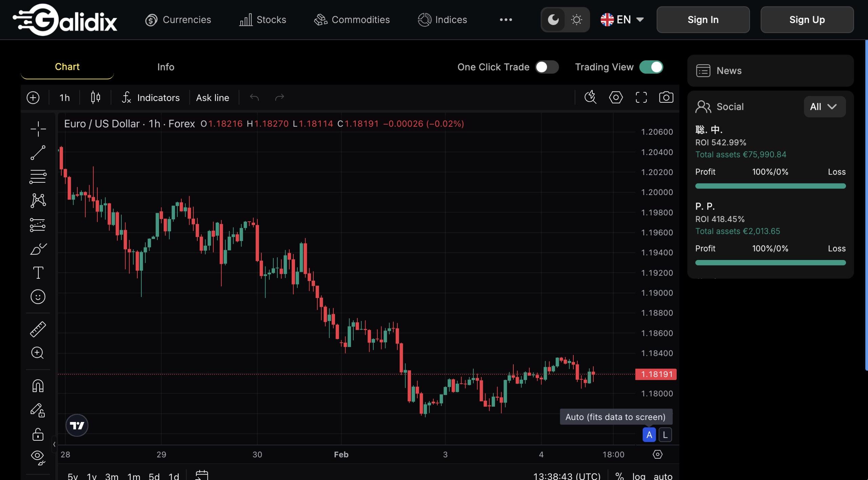Viewport: 868px width, 480px height.
Task: Select the crosshair cursor tool
Action: (38, 129)
